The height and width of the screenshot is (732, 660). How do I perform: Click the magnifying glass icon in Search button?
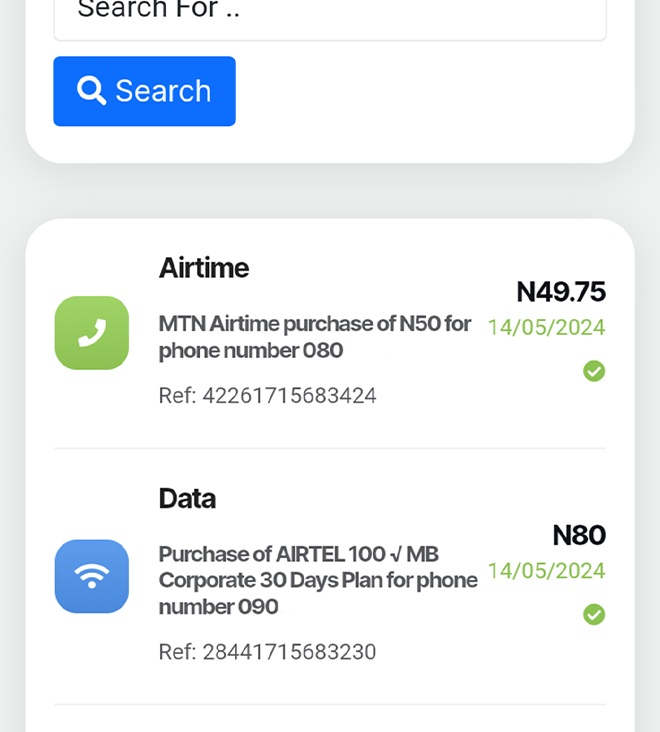click(x=91, y=91)
